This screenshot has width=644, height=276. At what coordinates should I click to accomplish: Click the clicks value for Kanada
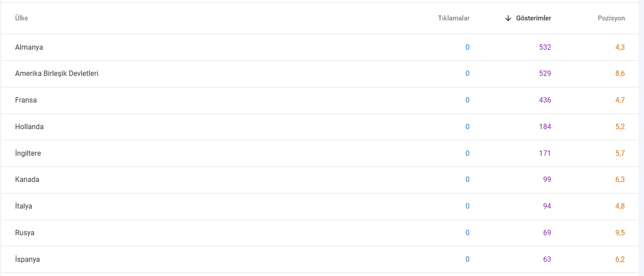(467, 180)
